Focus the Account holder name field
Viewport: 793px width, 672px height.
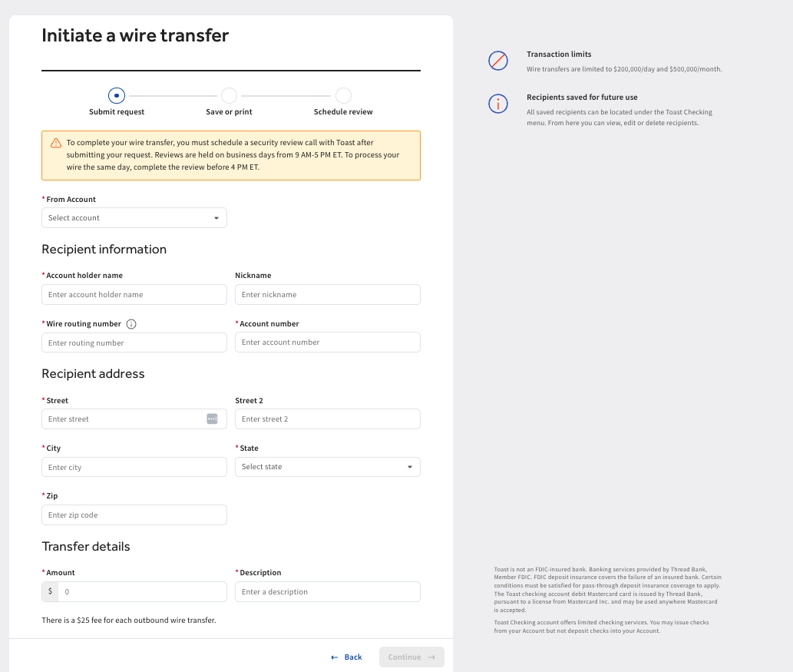(134, 294)
